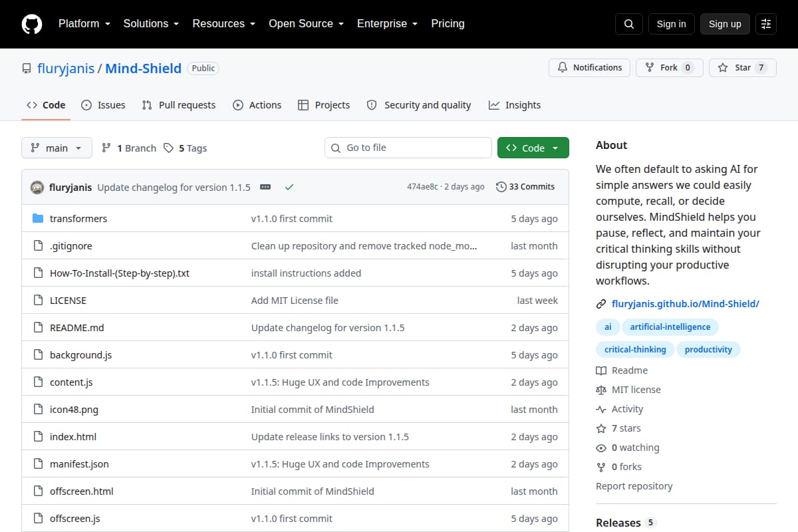Open the GitHub home logo
This screenshot has width=798, height=532.
coord(32,24)
